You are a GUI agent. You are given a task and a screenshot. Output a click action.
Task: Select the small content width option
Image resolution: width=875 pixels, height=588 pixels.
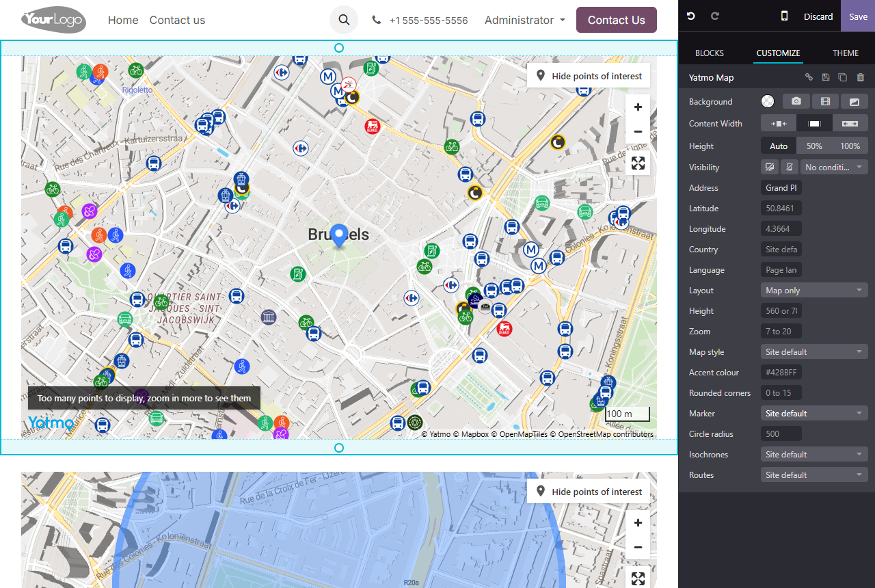click(x=779, y=123)
